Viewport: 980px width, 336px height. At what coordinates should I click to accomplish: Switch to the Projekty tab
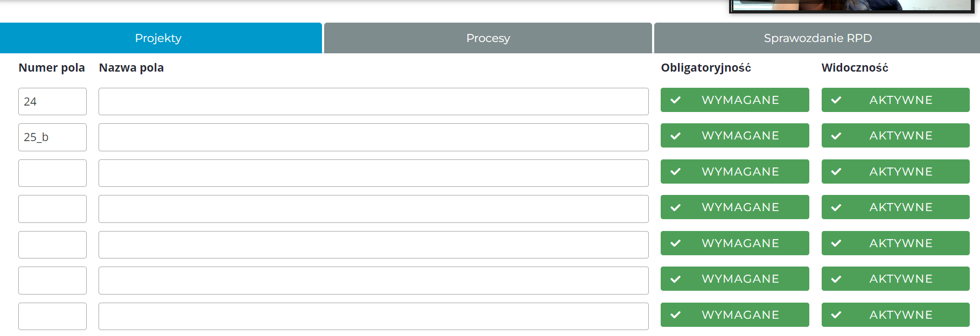pos(158,38)
